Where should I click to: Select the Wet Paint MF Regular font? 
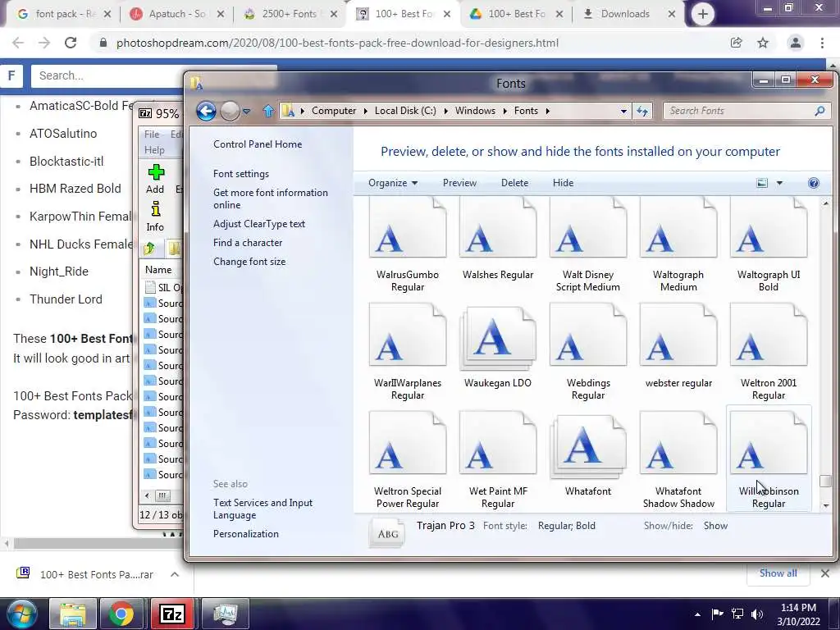point(498,460)
